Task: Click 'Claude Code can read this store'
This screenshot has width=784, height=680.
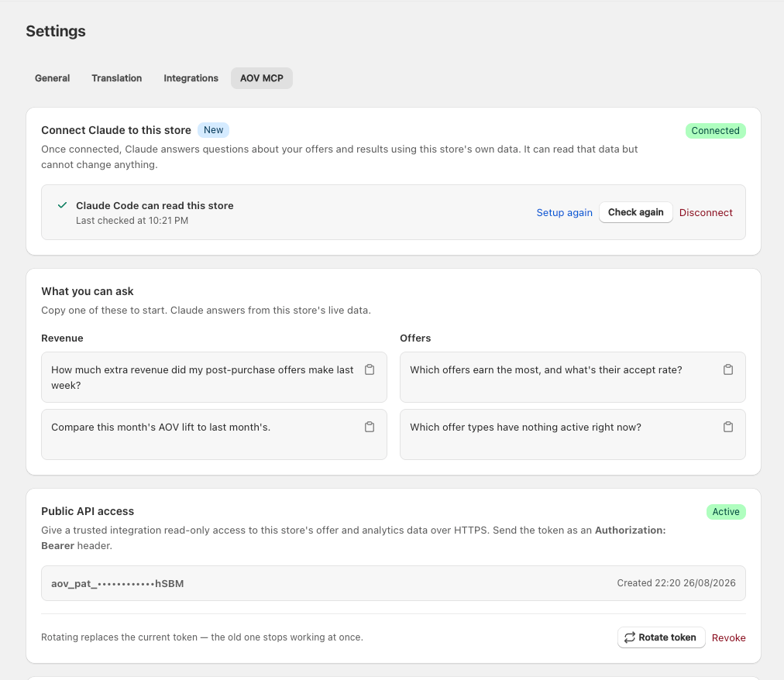Action: tap(154, 205)
